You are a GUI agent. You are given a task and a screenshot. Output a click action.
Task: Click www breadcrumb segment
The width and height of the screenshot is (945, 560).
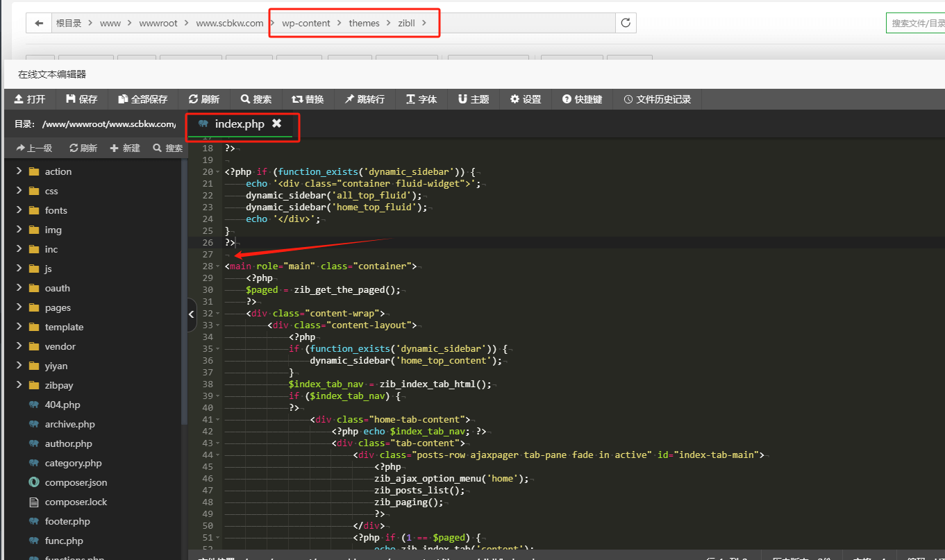tap(110, 23)
